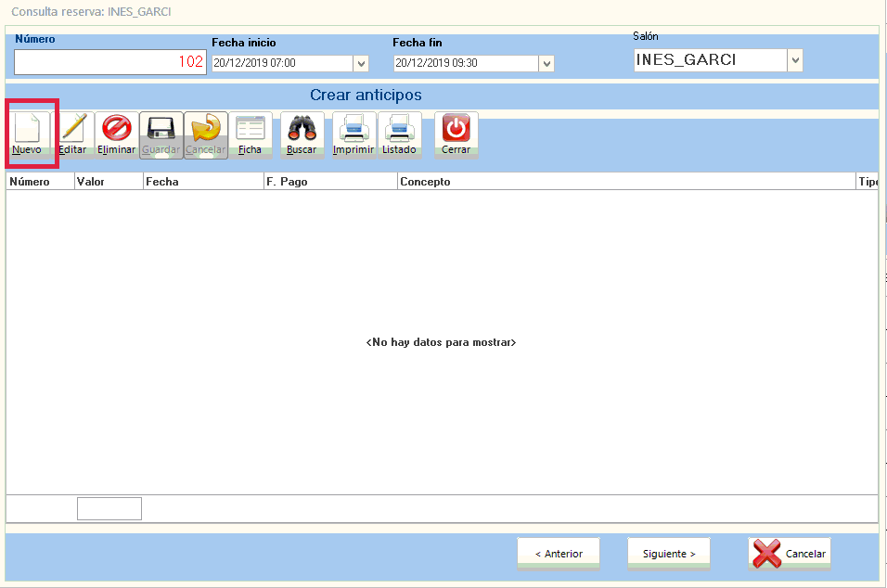This screenshot has width=887, height=588.
Task: Sort by the Concepto column header
Action: (x=625, y=182)
